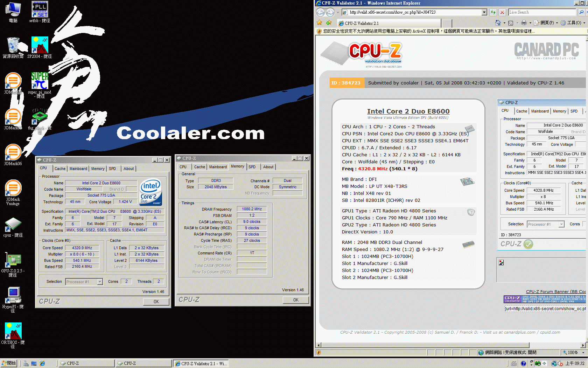Click OK in the Memory CPU-Z window
Viewport: 588px width, 368px height.
[x=296, y=300]
